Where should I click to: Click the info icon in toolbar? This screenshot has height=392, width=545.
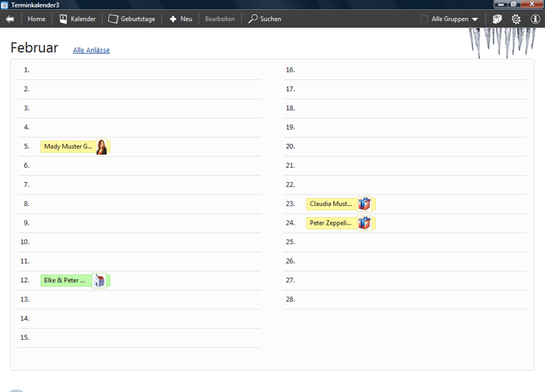click(535, 19)
